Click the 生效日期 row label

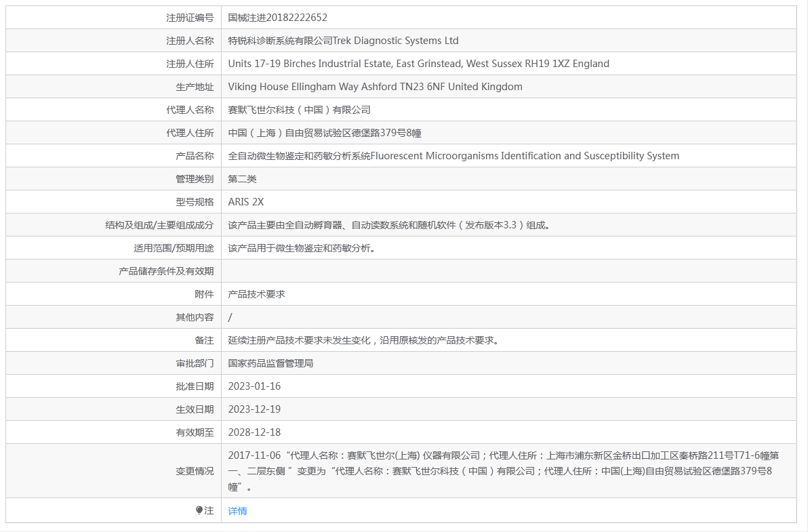pyautogui.click(x=195, y=409)
